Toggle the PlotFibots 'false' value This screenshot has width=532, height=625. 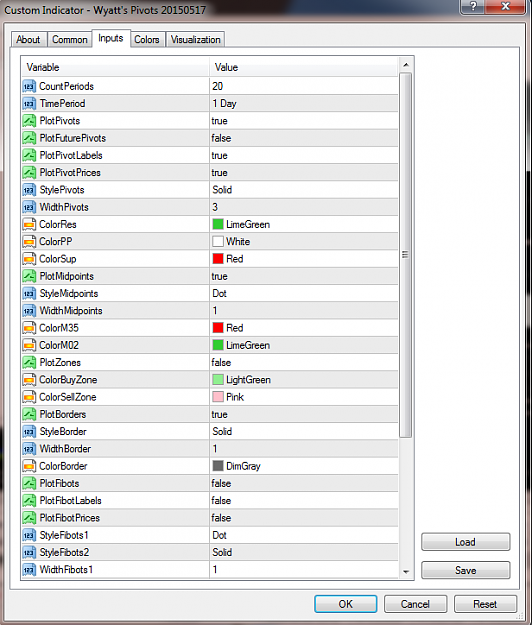click(221, 483)
